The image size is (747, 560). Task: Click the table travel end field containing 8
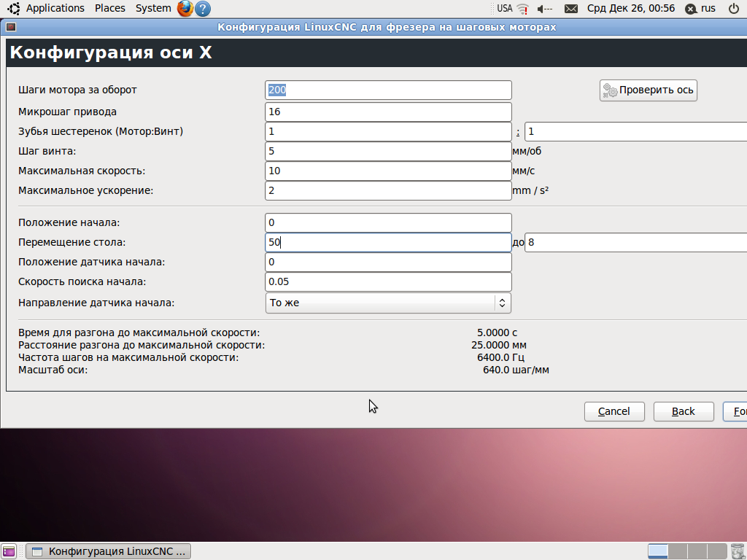click(x=635, y=242)
